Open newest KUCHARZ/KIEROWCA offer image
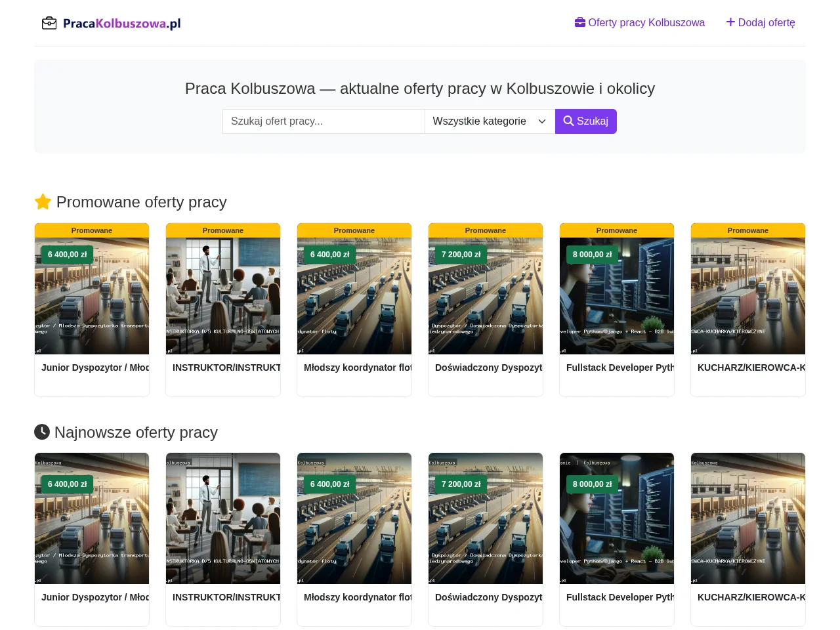This screenshot has height=630, width=840. pyautogui.click(x=748, y=518)
